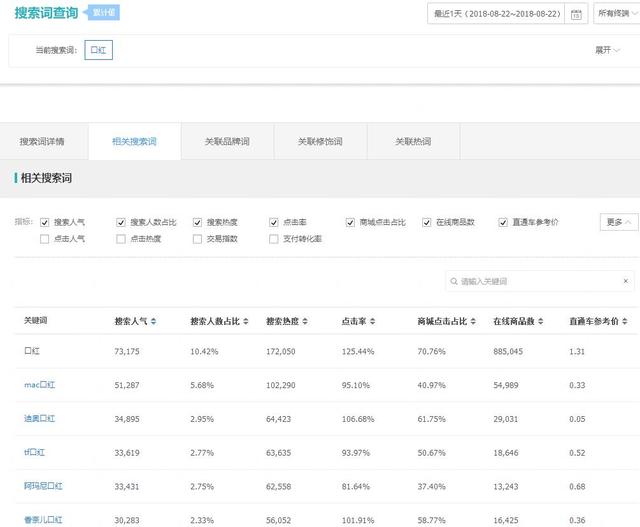The width and height of the screenshot is (640, 527).
Task: Enable the 点击人气 indicator
Action: pyautogui.click(x=44, y=239)
